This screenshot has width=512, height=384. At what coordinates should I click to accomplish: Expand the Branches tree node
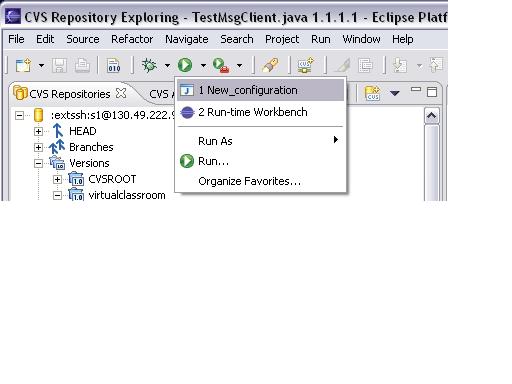tap(38, 147)
